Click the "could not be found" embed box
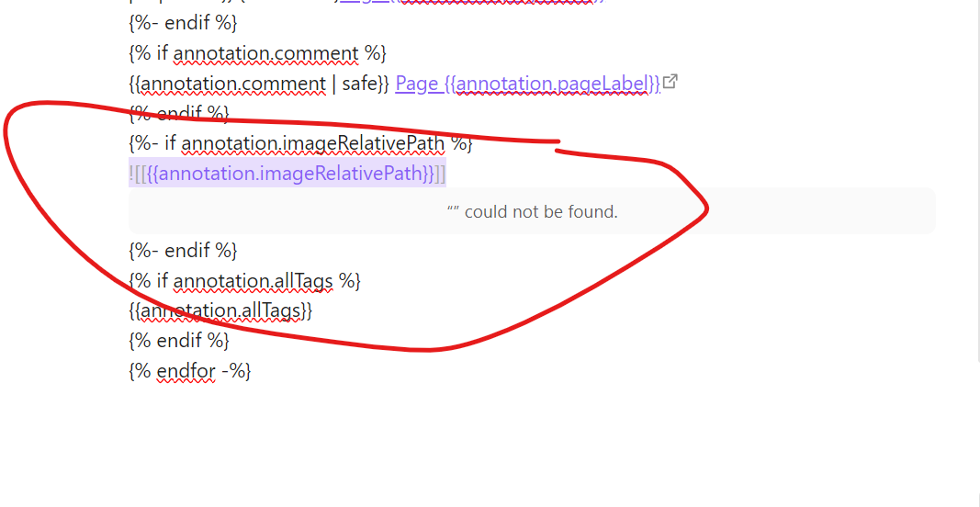This screenshot has width=980, height=507. pos(532,211)
